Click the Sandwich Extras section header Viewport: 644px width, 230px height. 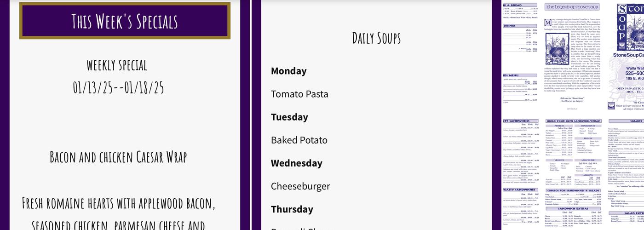tap(573, 208)
